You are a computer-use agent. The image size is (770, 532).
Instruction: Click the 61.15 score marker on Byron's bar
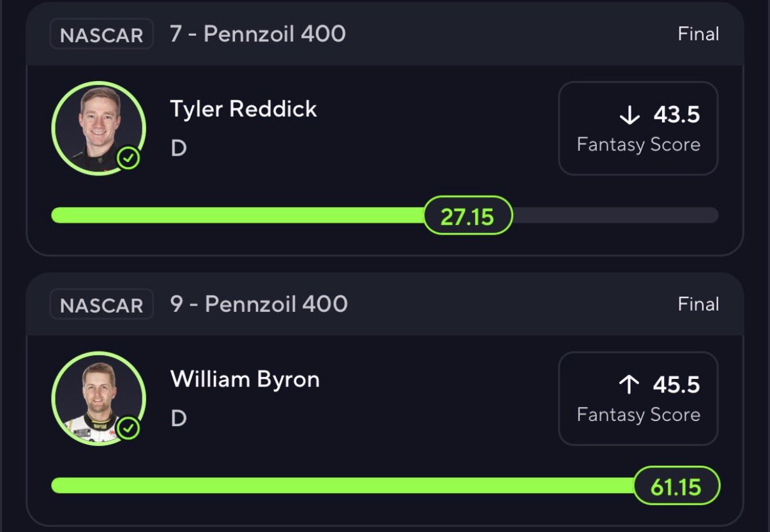(677, 487)
